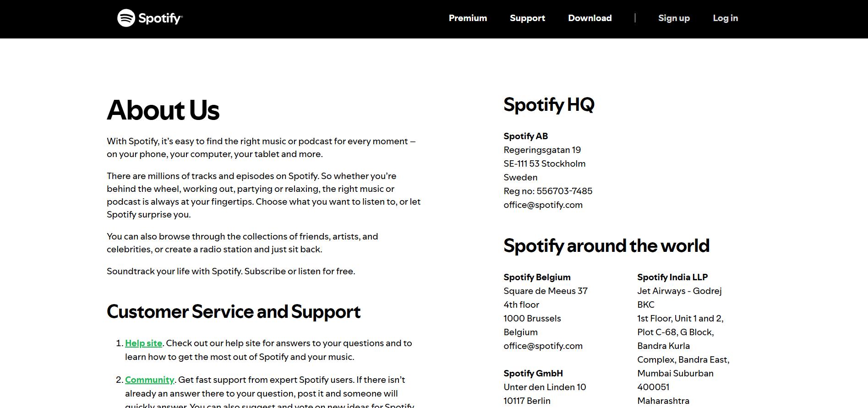Click the Spotify Belgium office email address

point(543,346)
